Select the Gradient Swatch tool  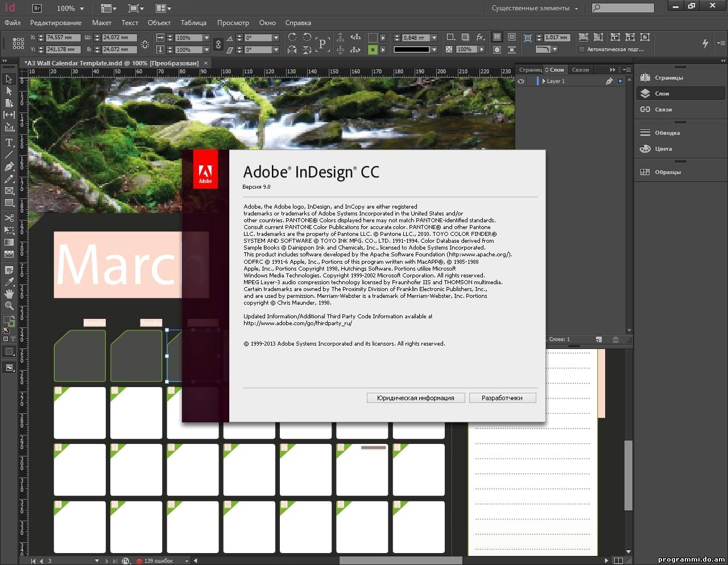9,242
